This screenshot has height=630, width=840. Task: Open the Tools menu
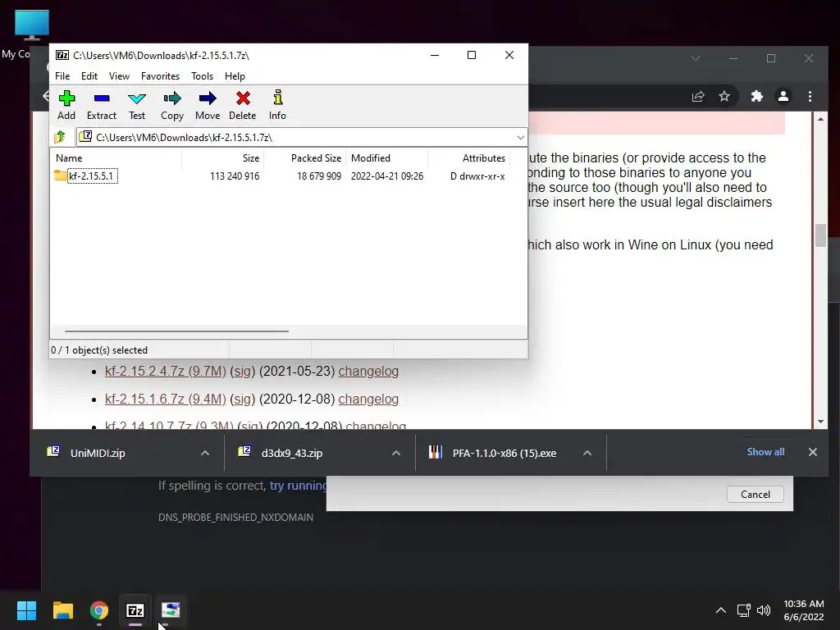coord(202,76)
